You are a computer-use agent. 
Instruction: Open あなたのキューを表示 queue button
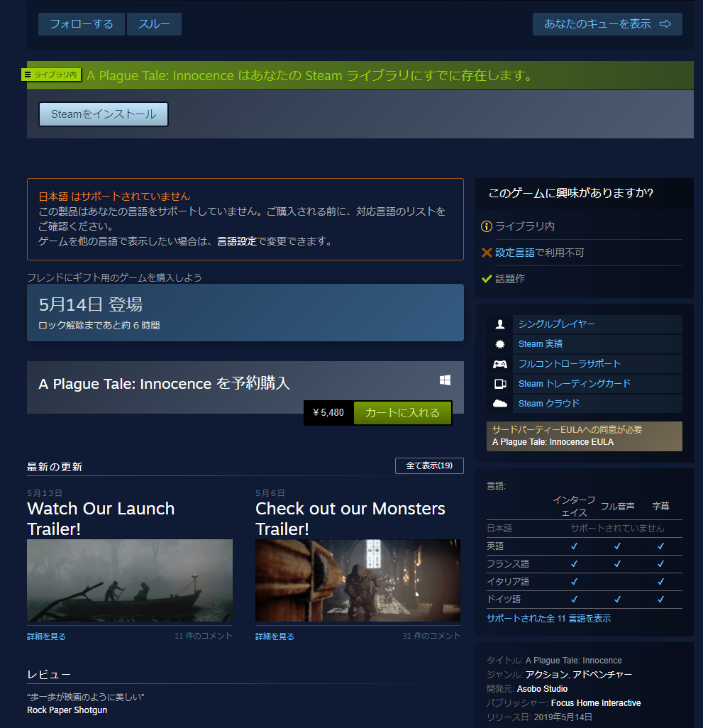(x=607, y=24)
